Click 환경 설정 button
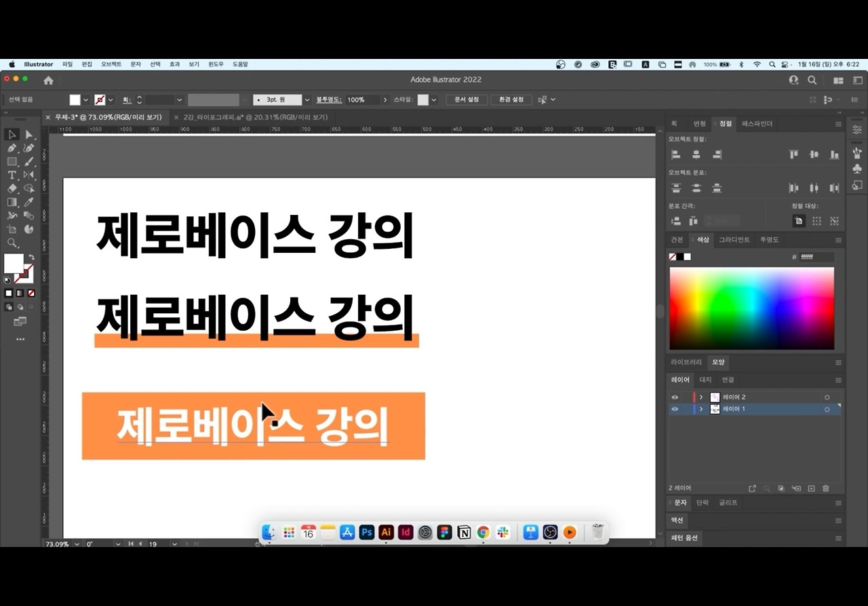Screen dimensions: 868x606 (511, 100)
